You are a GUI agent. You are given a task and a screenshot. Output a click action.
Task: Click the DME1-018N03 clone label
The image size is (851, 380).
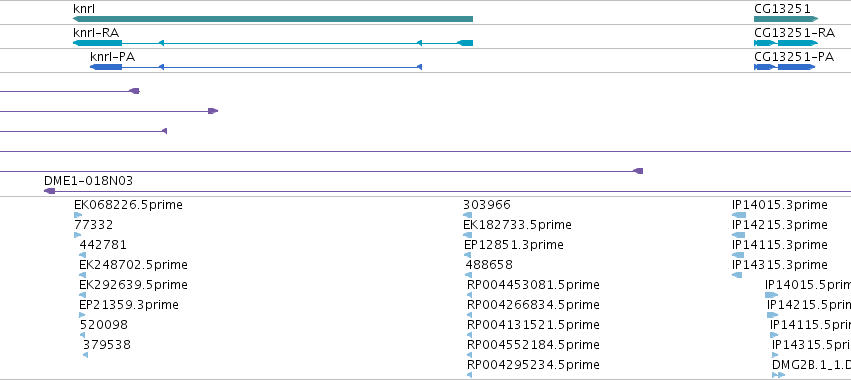click(x=88, y=181)
